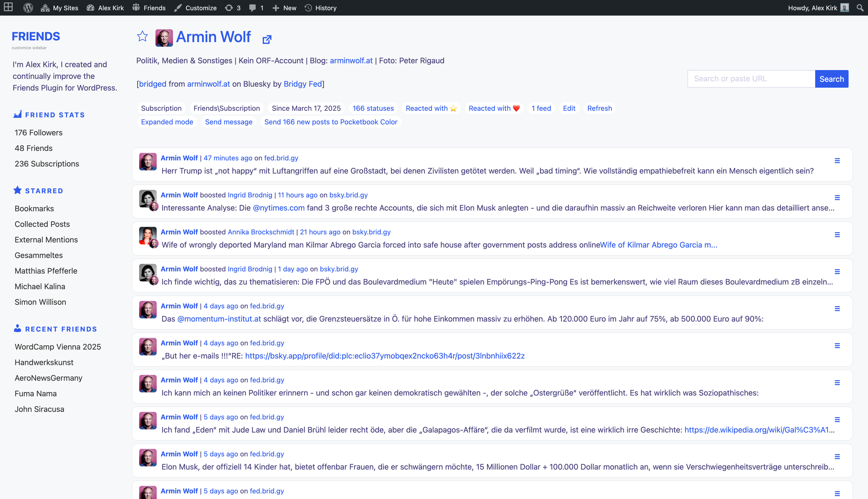868x499 pixels.
Task: Click Ingrid Brodnig avatar on 11 hours ago post
Action: click(148, 198)
